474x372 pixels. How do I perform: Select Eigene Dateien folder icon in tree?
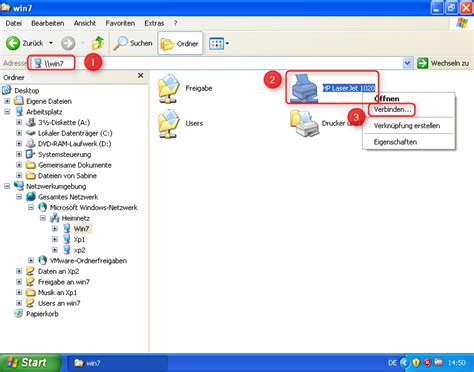(x=19, y=101)
